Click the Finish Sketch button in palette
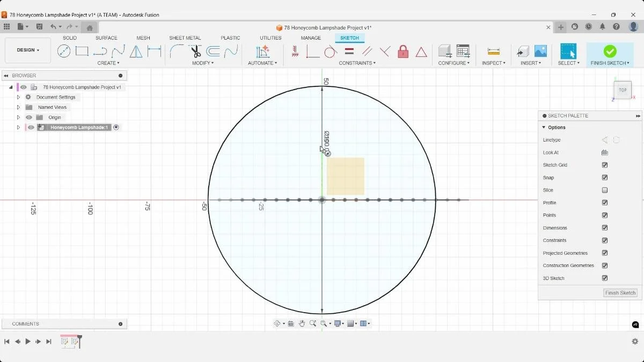The width and height of the screenshot is (644, 362). pyautogui.click(x=620, y=293)
